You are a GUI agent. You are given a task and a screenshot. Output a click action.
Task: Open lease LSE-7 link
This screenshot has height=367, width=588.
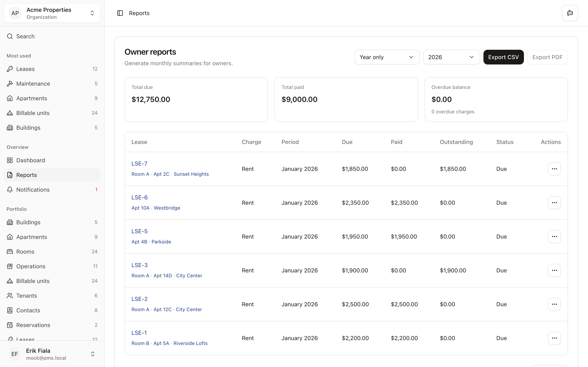139,163
